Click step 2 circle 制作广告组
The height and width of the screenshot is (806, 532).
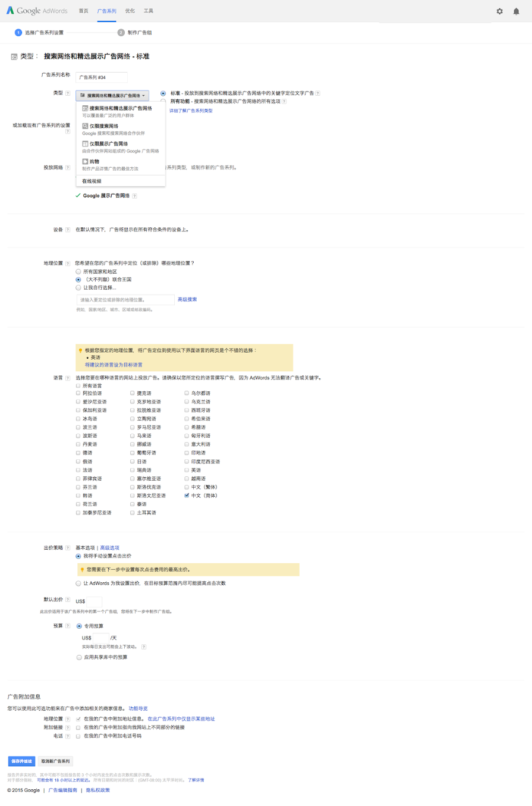[x=121, y=32]
